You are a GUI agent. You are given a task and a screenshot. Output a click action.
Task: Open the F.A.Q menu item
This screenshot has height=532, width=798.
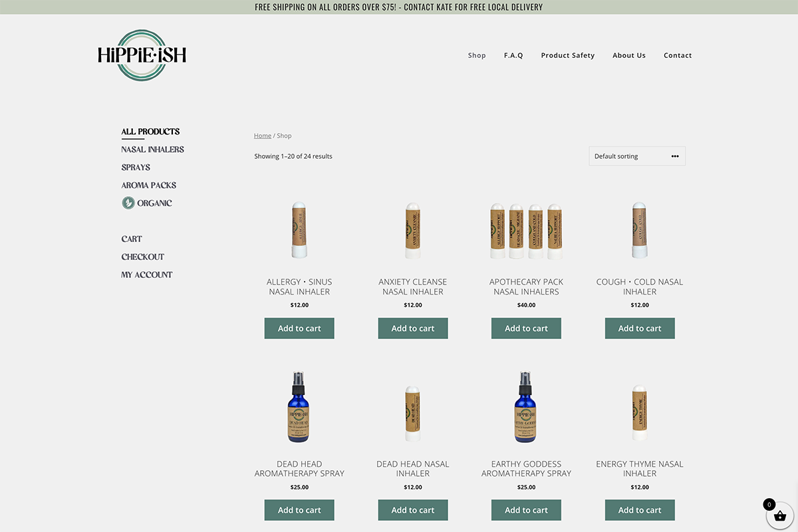(x=513, y=55)
